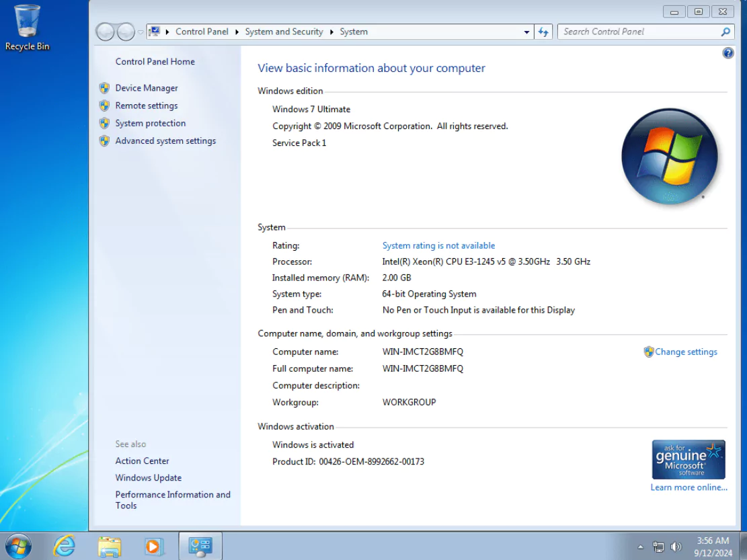Launch Internet Explorer from the taskbar

(65, 545)
